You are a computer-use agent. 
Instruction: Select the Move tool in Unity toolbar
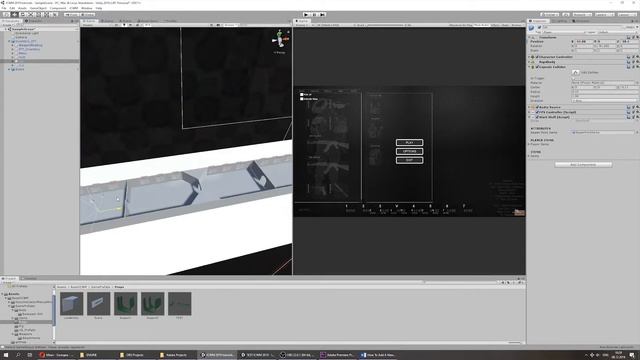click(15, 14)
